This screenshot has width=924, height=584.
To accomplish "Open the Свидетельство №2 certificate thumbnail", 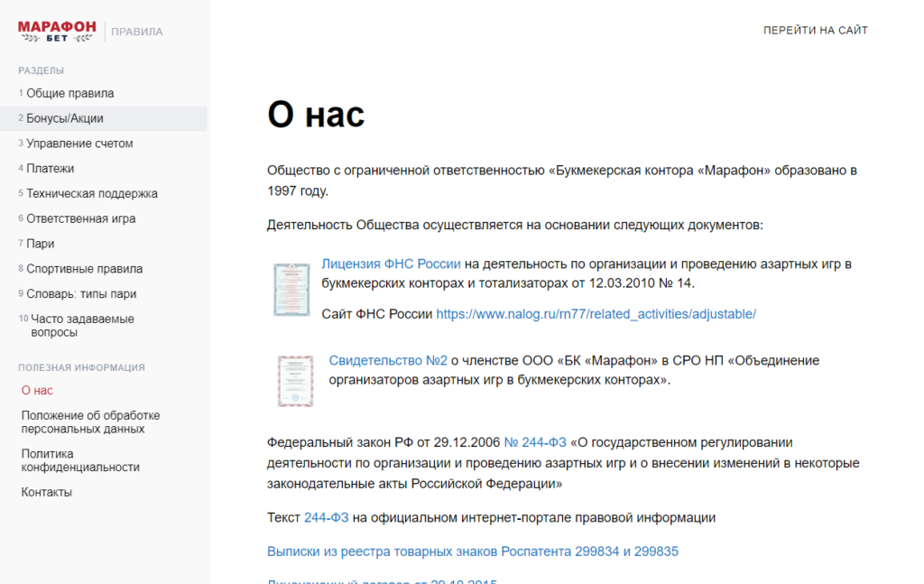I will [295, 381].
